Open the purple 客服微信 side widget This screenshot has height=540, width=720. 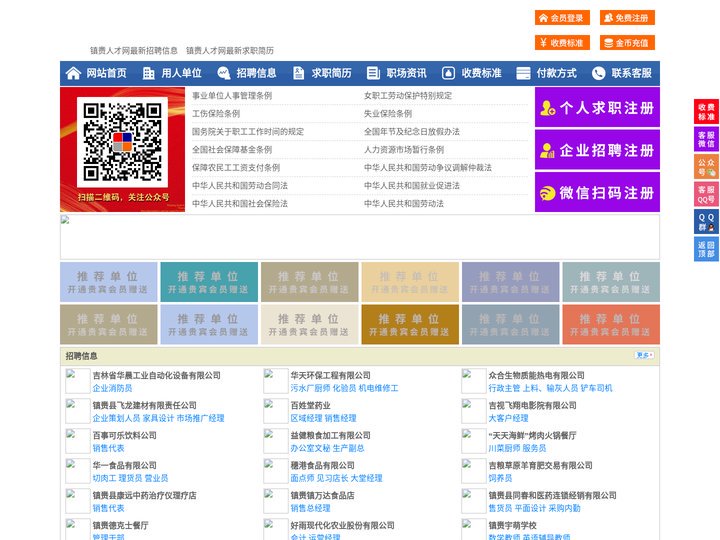coord(706,139)
